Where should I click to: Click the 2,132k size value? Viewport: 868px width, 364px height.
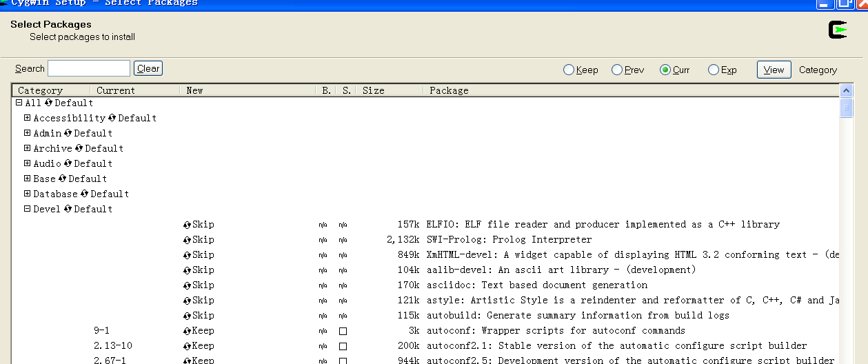[403, 240]
